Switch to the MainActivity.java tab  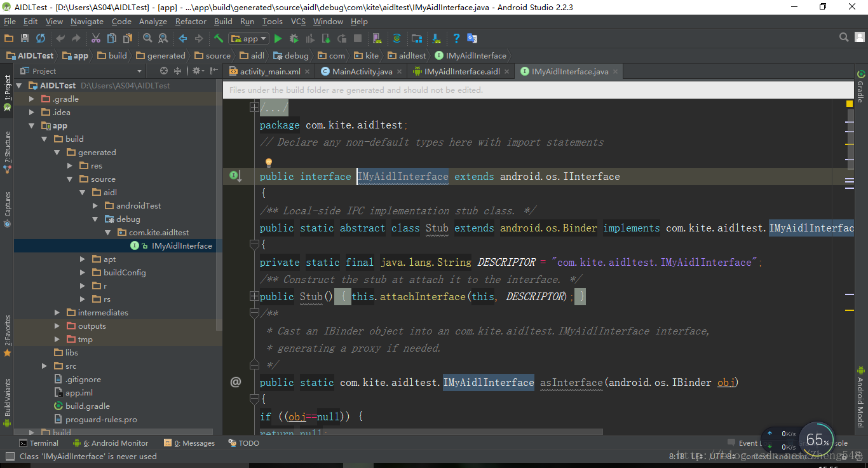[x=362, y=72]
